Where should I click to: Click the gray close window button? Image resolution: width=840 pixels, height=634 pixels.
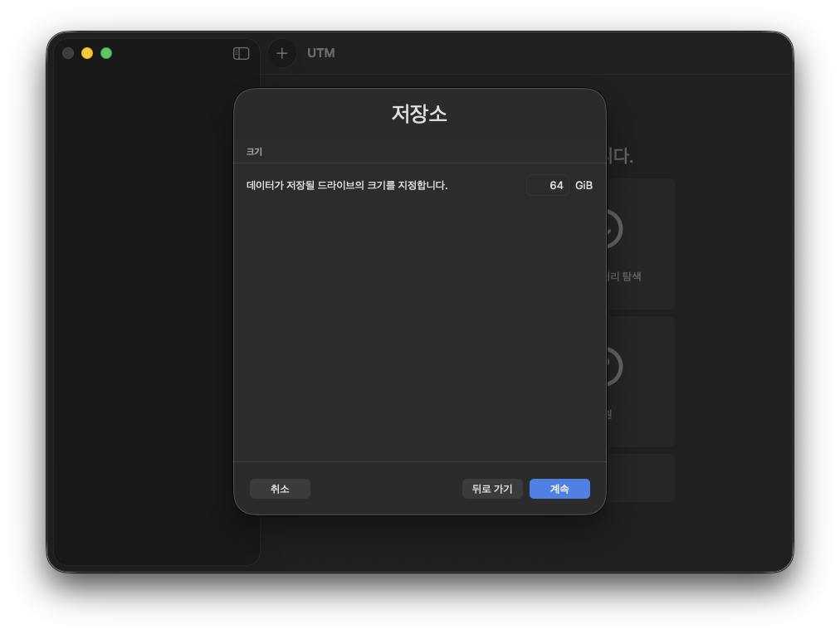[x=68, y=53]
